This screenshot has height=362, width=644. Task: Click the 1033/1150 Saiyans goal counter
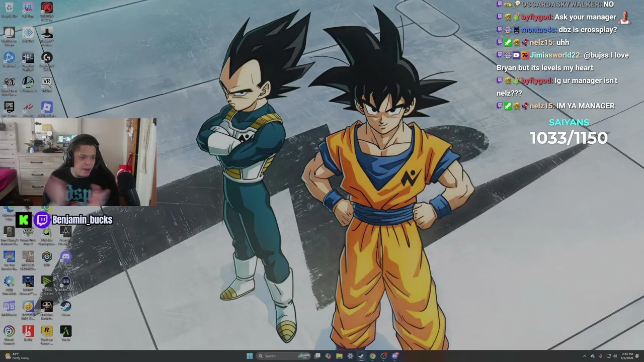point(569,138)
